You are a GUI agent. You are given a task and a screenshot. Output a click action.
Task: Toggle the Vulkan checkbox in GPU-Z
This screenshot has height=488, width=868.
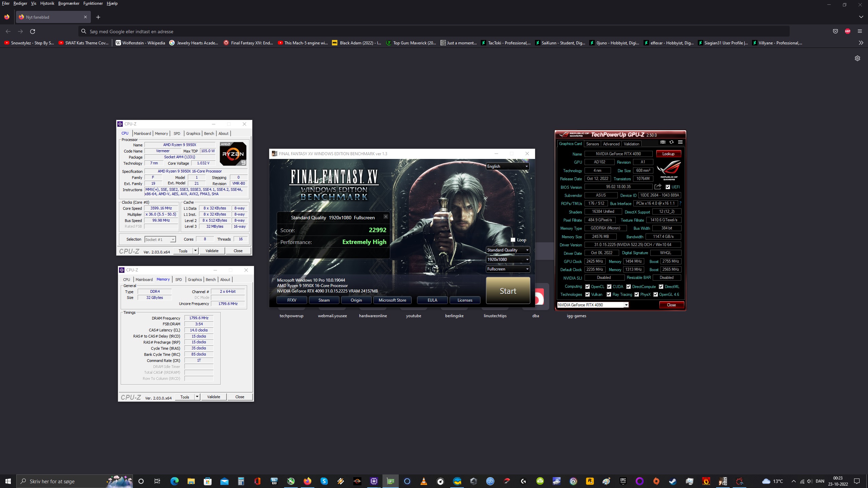coord(587,294)
